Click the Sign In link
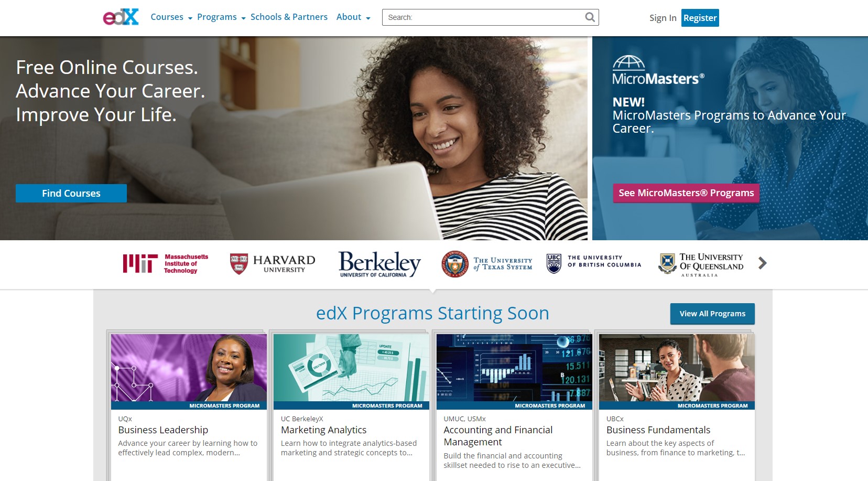Viewport: 868px width, 481px height. (663, 18)
